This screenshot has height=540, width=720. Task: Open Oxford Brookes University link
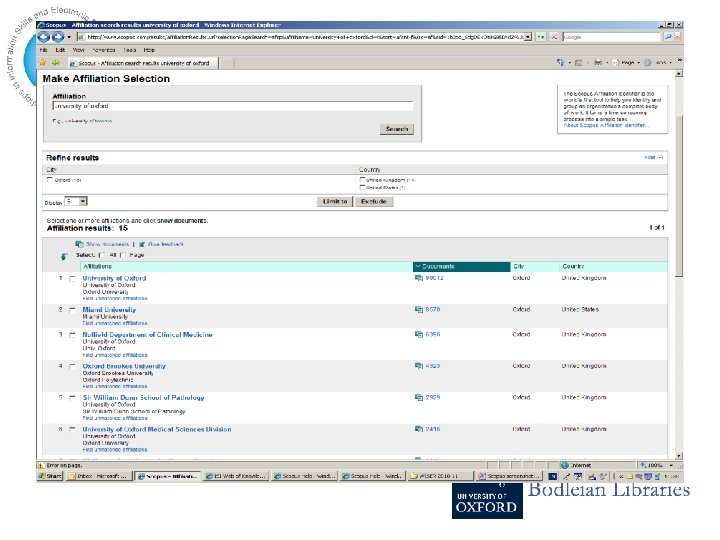(124, 366)
